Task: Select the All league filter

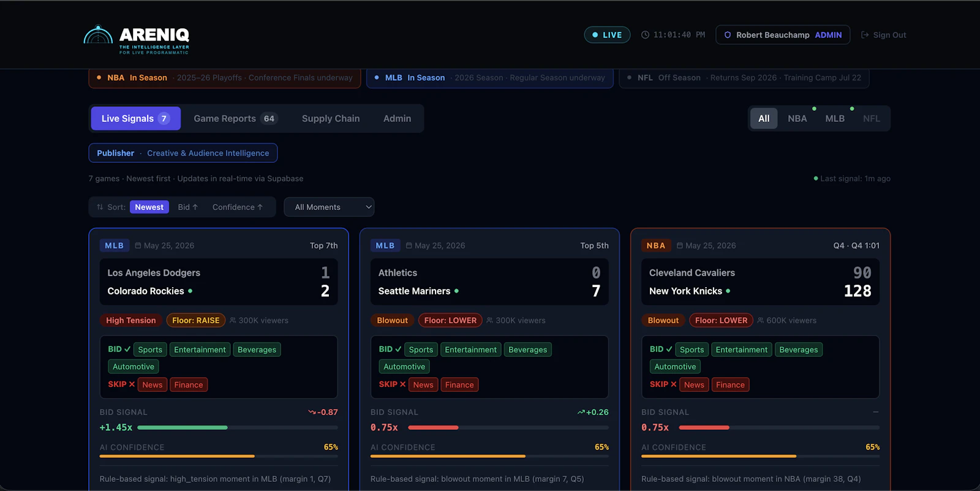Action: point(764,119)
